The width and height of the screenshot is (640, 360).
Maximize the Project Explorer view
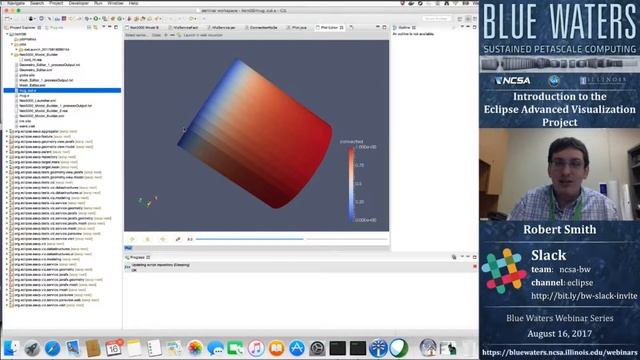116,27
